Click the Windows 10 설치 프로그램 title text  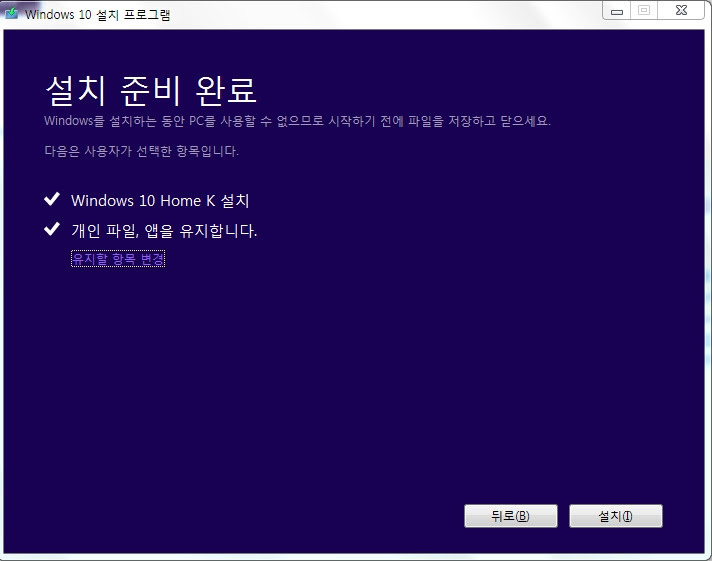pyautogui.click(x=98, y=15)
